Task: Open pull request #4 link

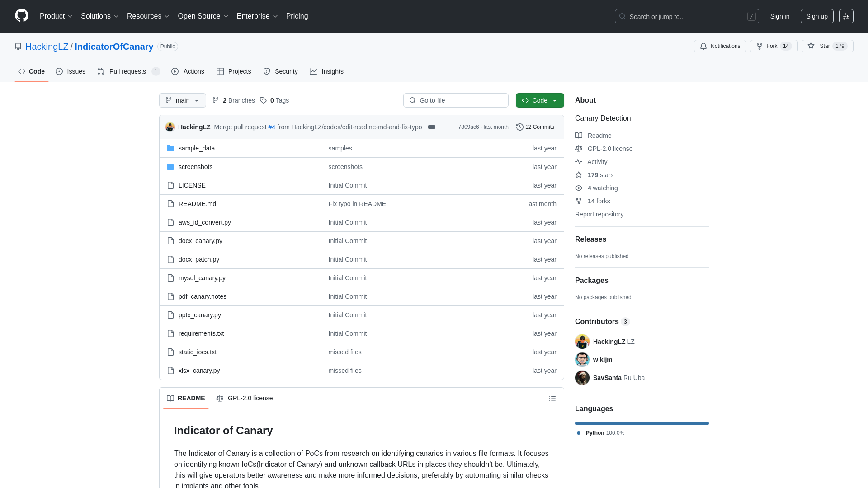Action: click(x=272, y=127)
